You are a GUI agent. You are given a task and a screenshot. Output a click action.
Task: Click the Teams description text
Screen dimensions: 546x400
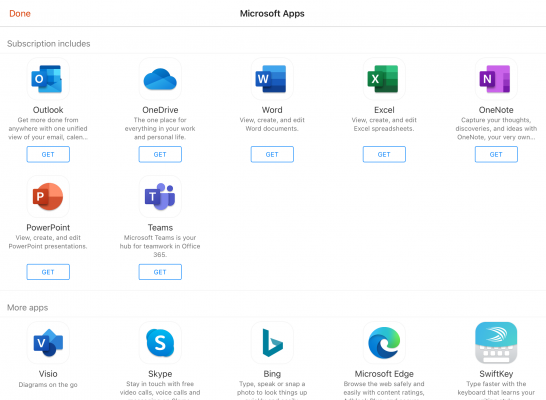(x=160, y=246)
